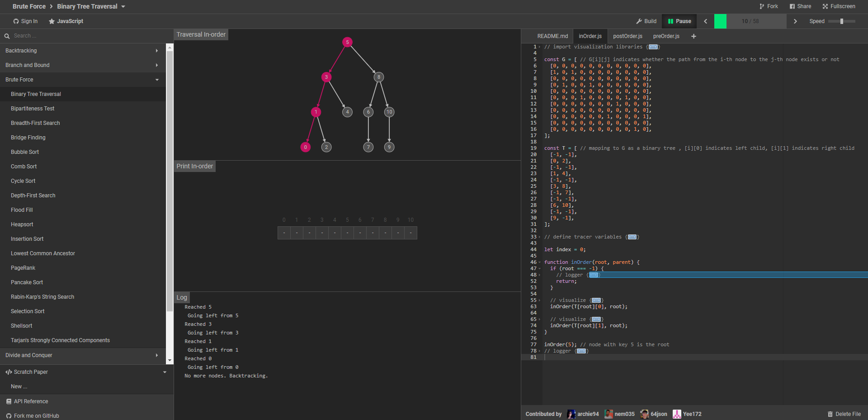The height and width of the screenshot is (420, 868).
Task: Click the Build wrench button
Action: [x=646, y=21]
